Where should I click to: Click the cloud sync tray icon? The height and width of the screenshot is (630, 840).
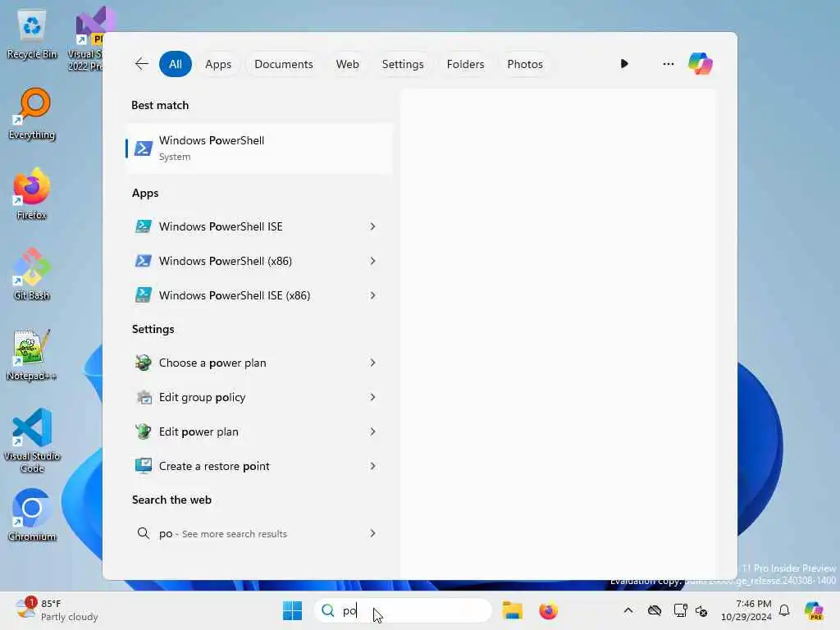coord(654,610)
